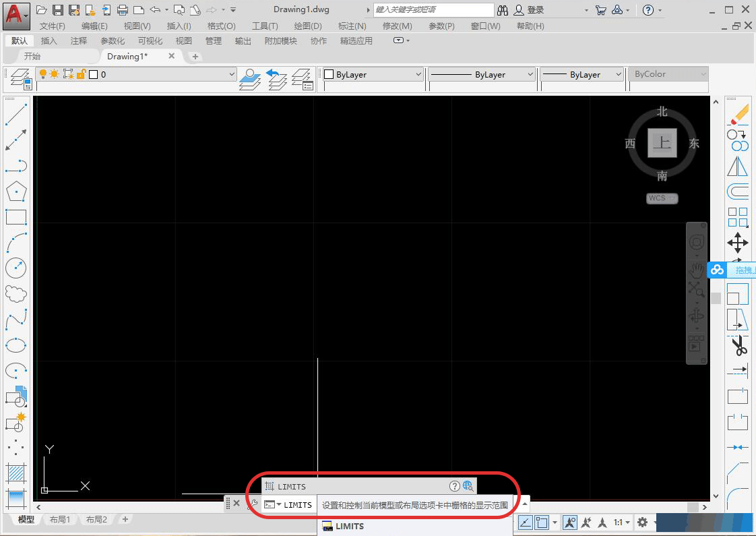The height and width of the screenshot is (536, 756).
Task: Expand command line history arrow
Action: [x=525, y=504]
